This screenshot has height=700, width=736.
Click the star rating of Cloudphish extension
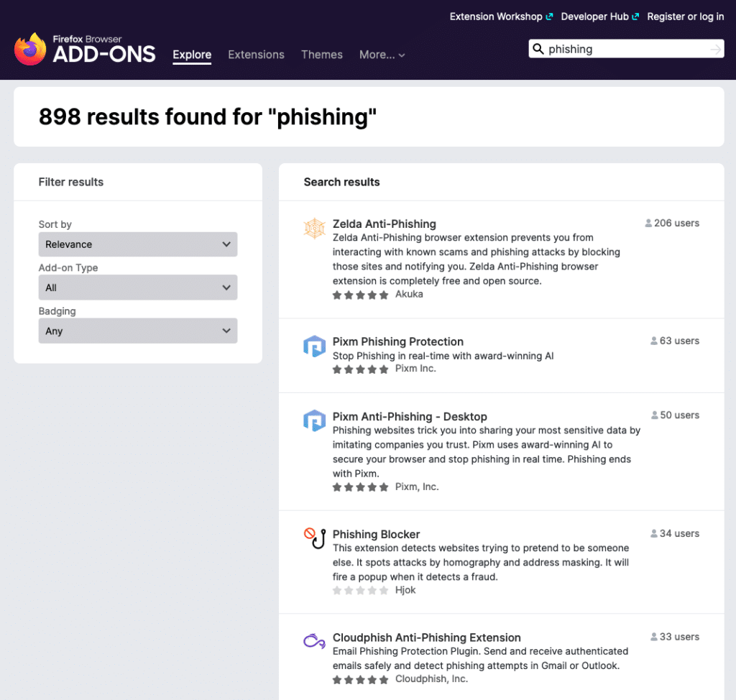361,679
